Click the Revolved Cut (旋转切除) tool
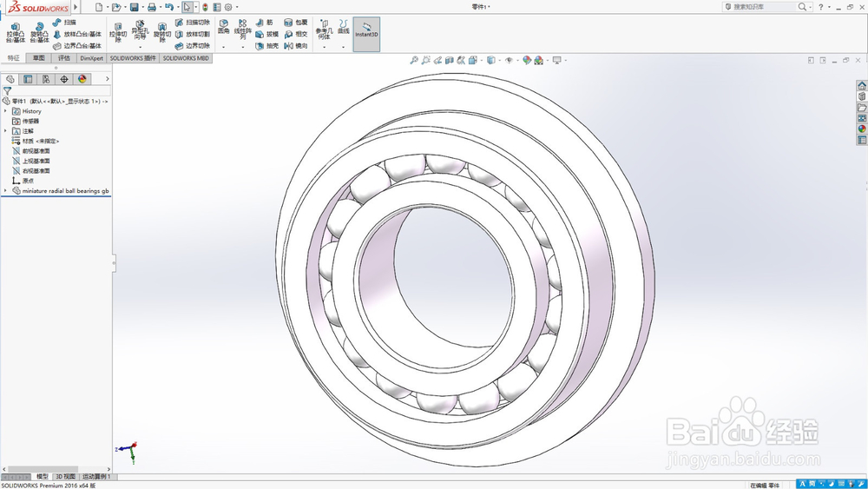Viewport: 868px width, 489px height. [x=162, y=33]
